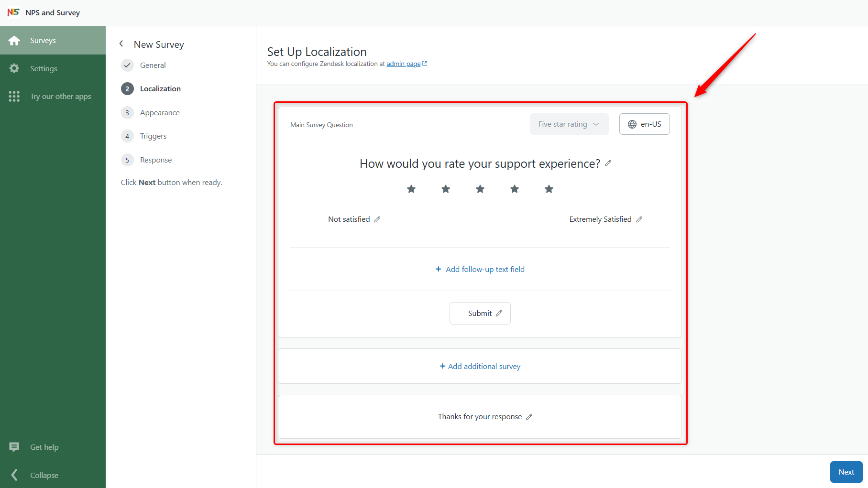Open the Zendesk admin page link
868x488 pixels.
tap(404, 63)
